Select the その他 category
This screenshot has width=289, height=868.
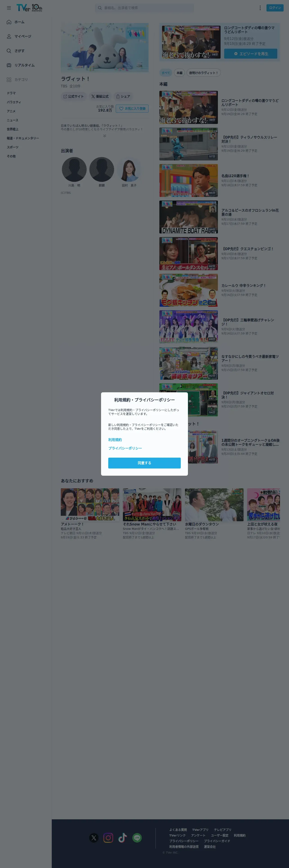11,156
